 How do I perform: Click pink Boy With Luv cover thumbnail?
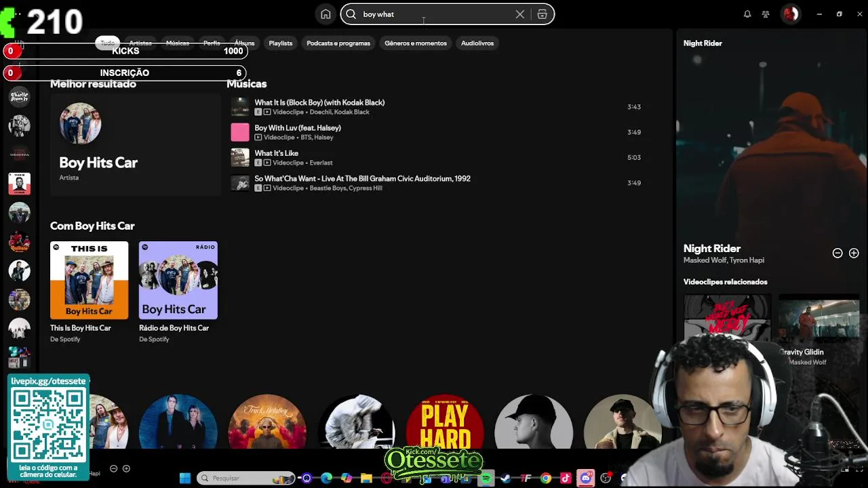coord(240,132)
